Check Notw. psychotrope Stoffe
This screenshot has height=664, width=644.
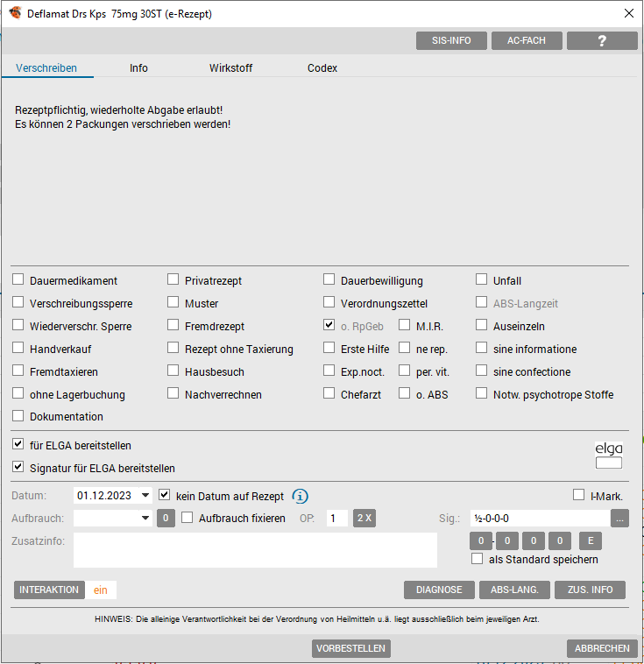481,393
